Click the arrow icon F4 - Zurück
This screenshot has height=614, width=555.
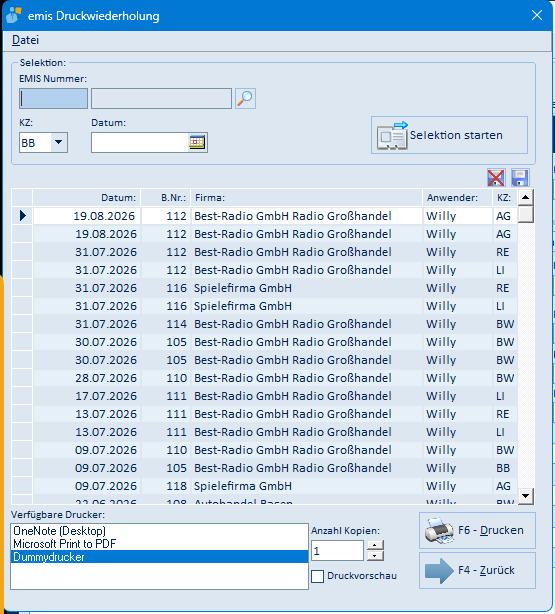pos(439,571)
